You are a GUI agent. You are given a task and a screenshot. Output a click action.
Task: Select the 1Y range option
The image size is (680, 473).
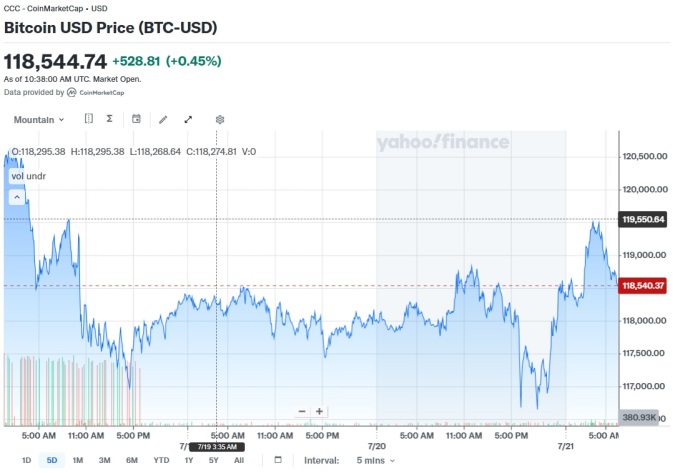tap(189, 460)
